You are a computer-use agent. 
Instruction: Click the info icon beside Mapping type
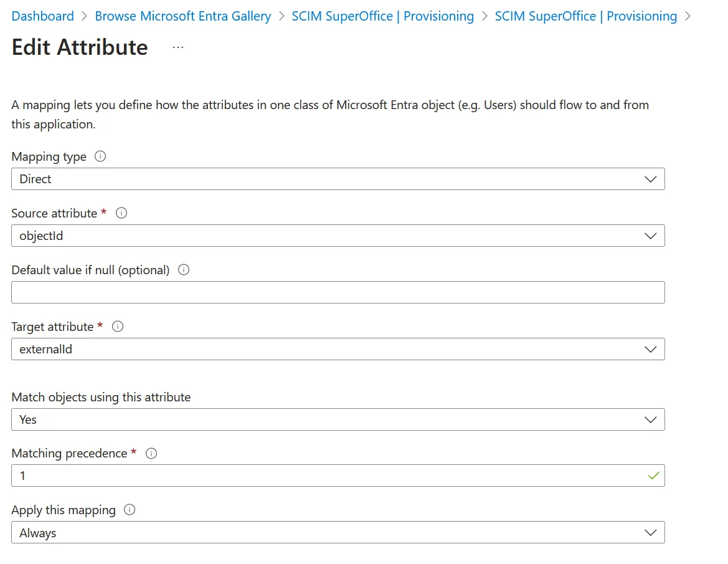[100, 156]
